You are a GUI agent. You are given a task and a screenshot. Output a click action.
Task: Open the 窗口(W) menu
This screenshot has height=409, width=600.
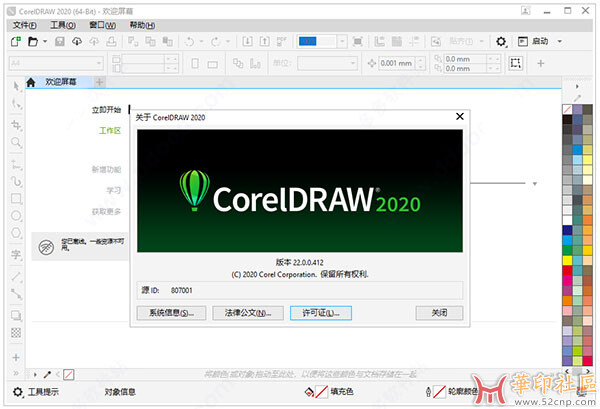[103, 25]
